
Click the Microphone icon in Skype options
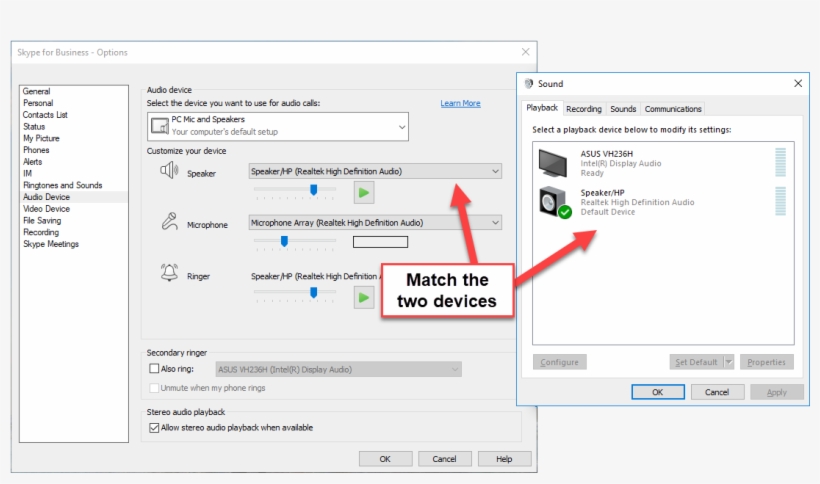point(169,221)
